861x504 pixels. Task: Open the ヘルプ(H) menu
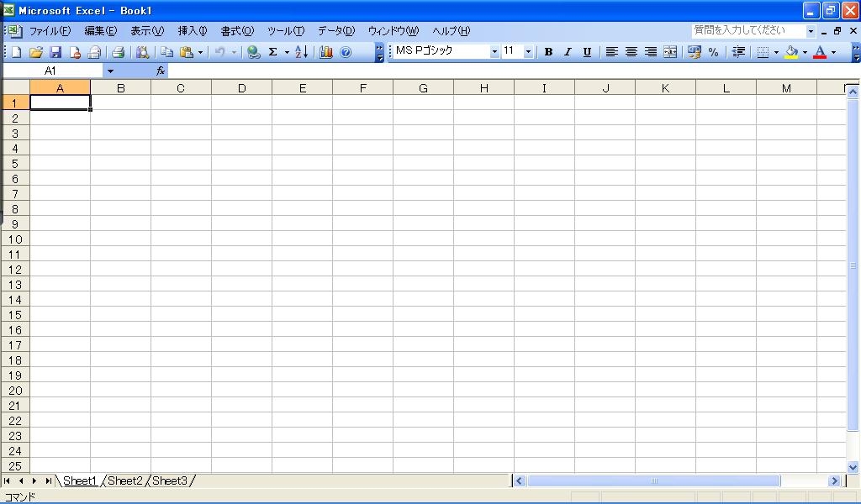pos(452,31)
